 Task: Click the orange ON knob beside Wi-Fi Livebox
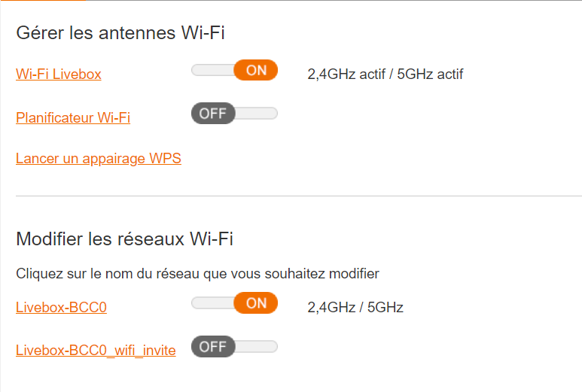coord(256,70)
